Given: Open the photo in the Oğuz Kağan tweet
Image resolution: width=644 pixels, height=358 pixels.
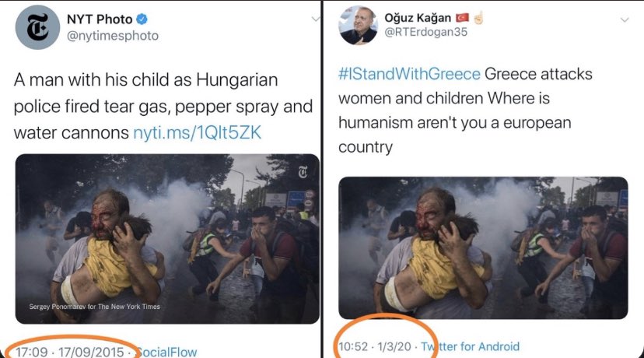Looking at the screenshot, I should [x=483, y=247].
